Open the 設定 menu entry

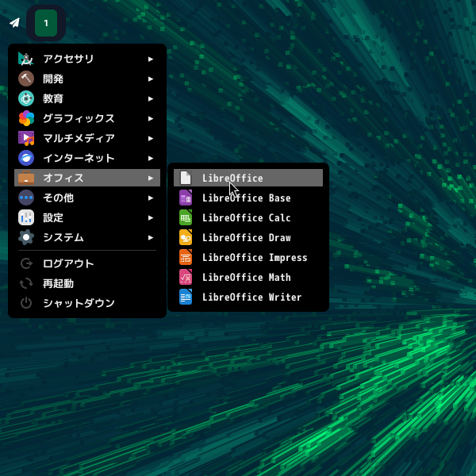[53, 217]
